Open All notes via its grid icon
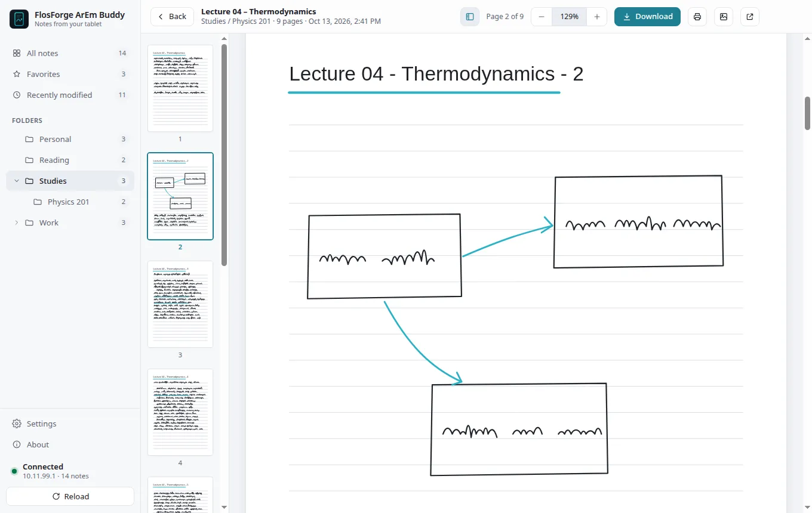 pos(17,53)
